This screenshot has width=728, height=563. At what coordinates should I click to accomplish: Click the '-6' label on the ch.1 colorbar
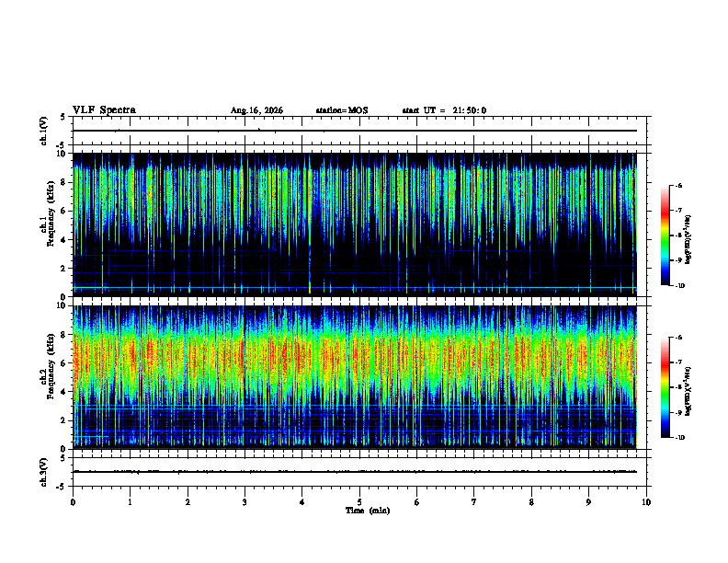click(678, 185)
